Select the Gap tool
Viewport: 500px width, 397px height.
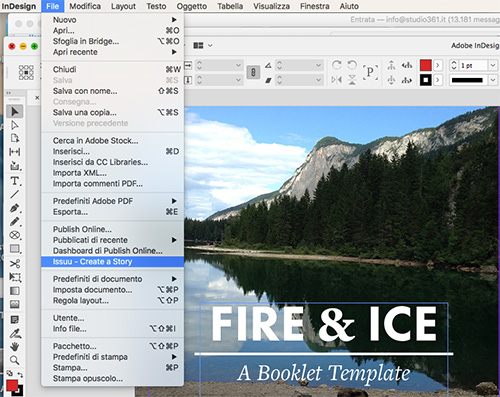pyautogui.click(x=15, y=152)
